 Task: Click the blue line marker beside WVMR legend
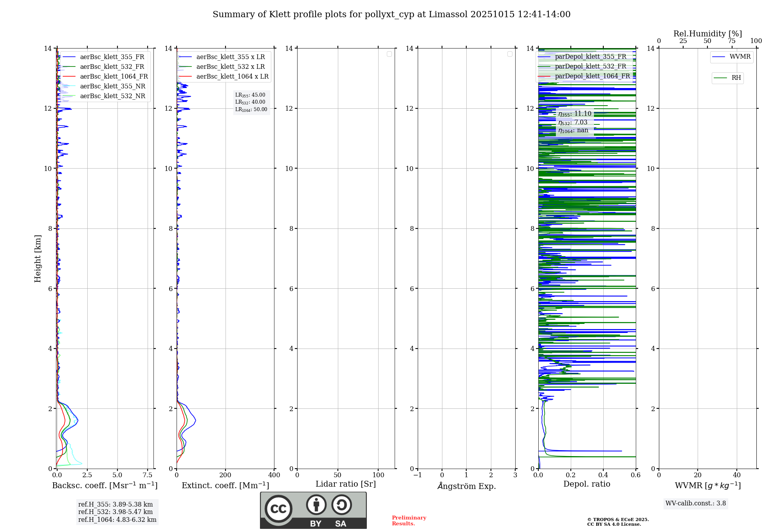tap(719, 57)
